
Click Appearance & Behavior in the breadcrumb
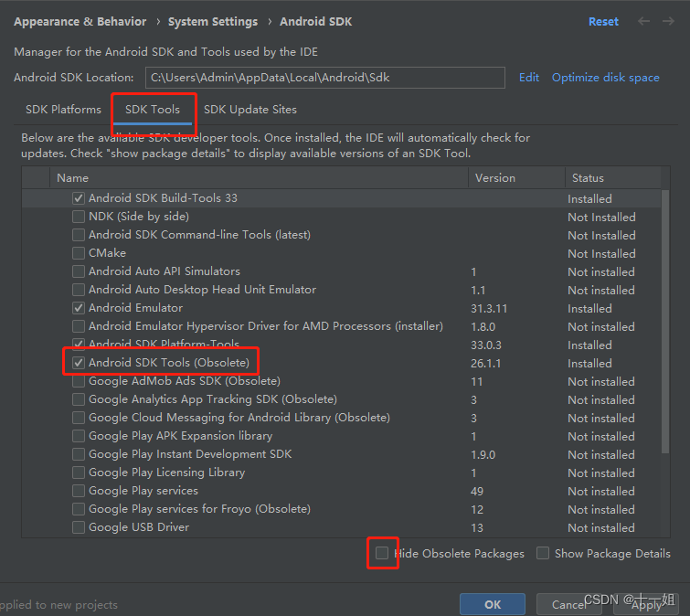click(x=80, y=22)
